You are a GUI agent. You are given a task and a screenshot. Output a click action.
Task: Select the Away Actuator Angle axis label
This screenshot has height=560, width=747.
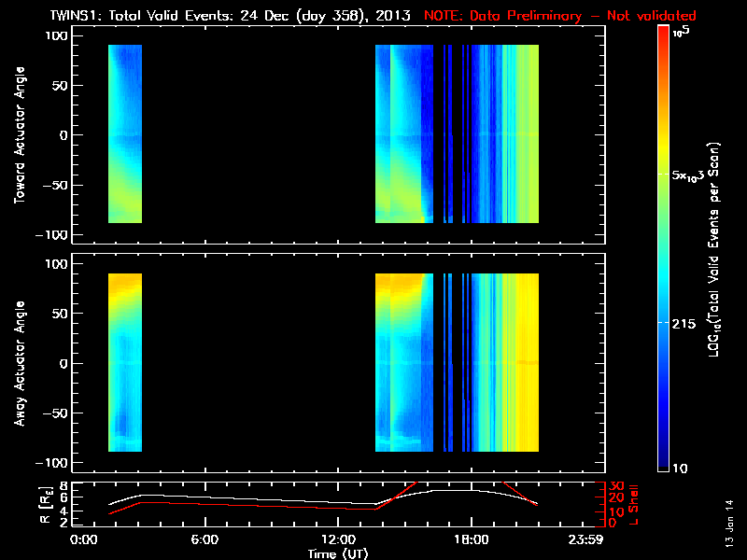(x=19, y=364)
